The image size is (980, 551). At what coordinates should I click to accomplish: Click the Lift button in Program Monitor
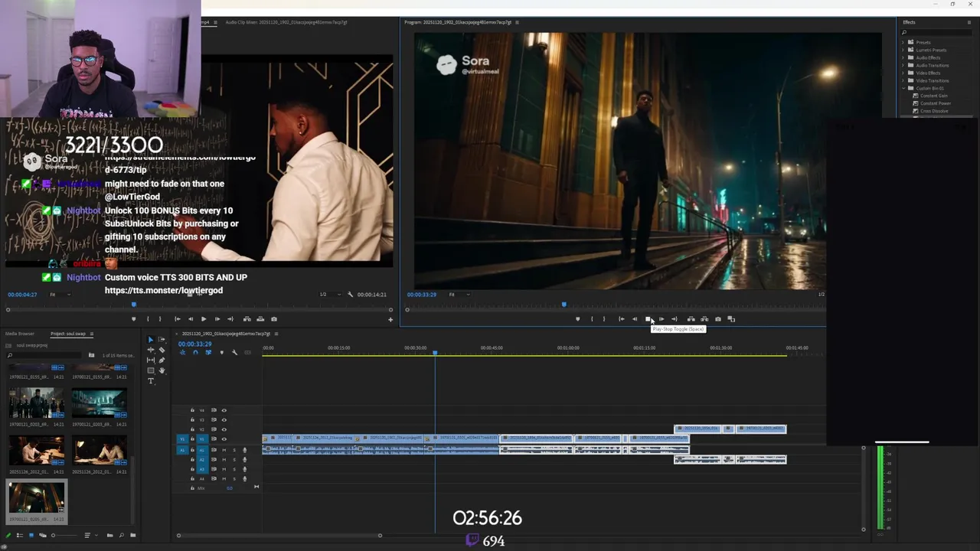[x=691, y=319]
